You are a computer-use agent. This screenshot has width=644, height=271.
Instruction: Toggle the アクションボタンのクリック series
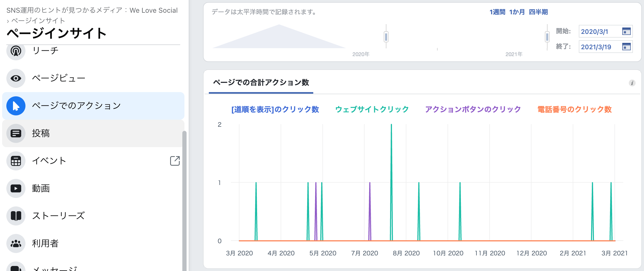473,109
